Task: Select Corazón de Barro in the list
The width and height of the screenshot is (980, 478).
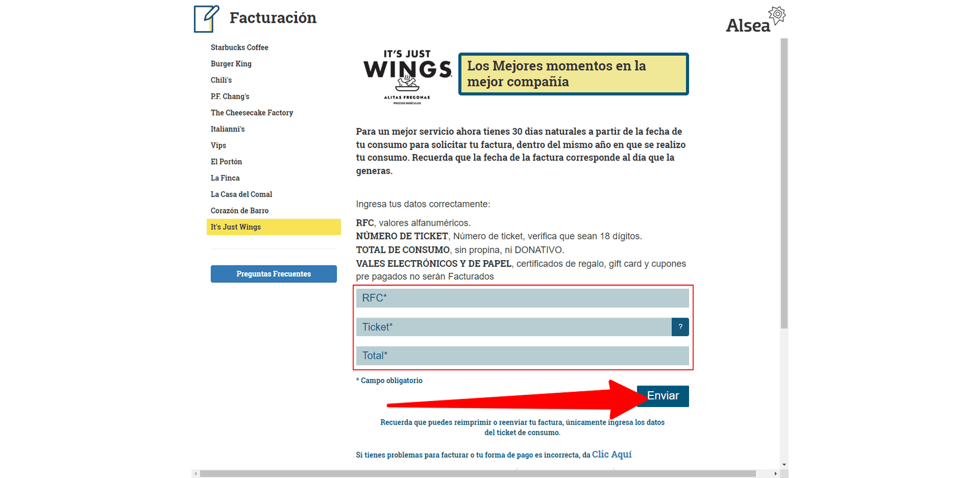Action: click(239, 211)
